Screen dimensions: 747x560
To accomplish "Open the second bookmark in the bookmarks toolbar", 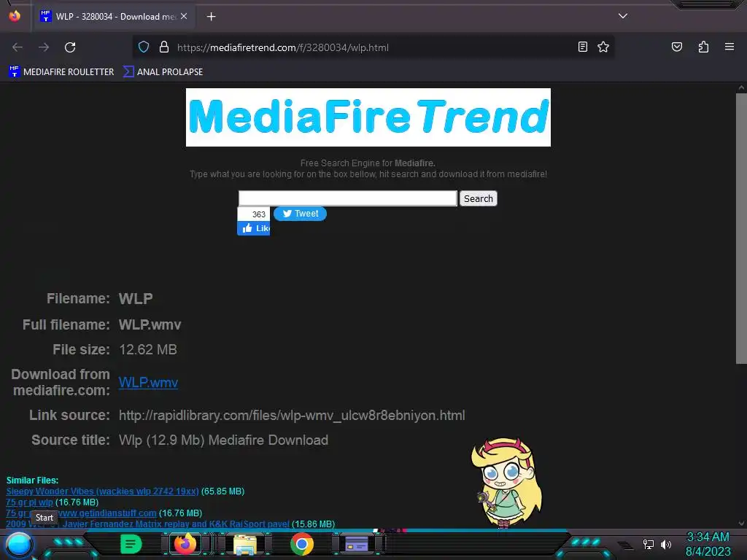I will 163,72.
